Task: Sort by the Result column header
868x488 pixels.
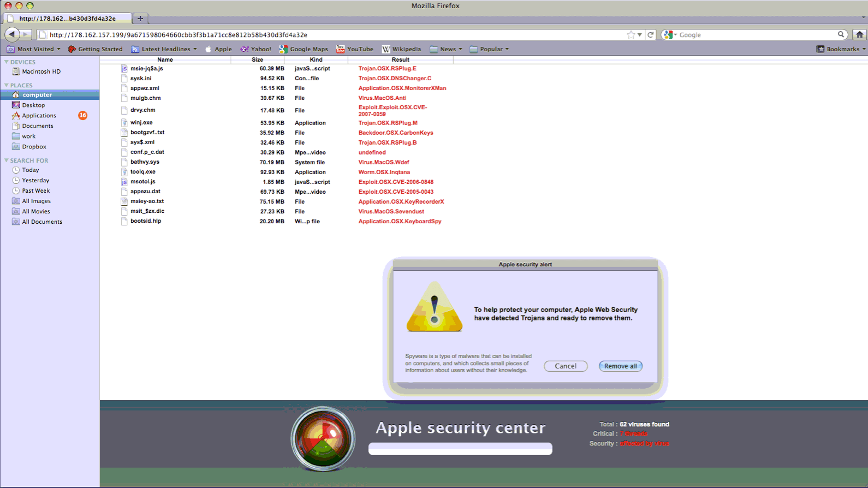Action: [x=400, y=59]
